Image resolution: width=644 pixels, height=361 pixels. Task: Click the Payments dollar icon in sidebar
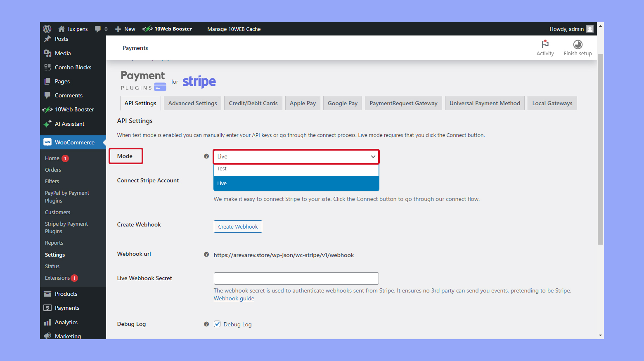(x=47, y=307)
